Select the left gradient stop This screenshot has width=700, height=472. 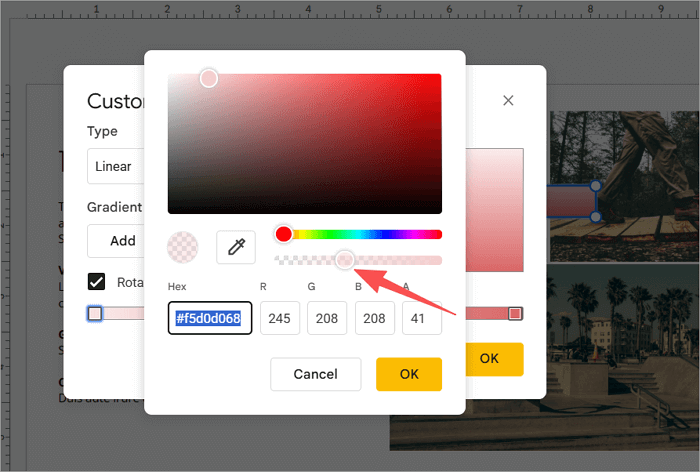(95, 313)
